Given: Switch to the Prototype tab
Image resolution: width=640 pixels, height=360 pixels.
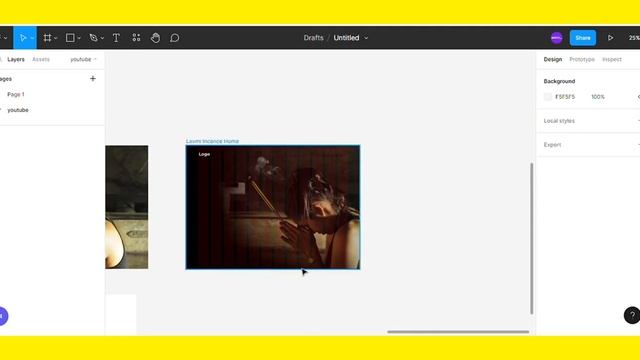Looking at the screenshot, I should point(582,59).
